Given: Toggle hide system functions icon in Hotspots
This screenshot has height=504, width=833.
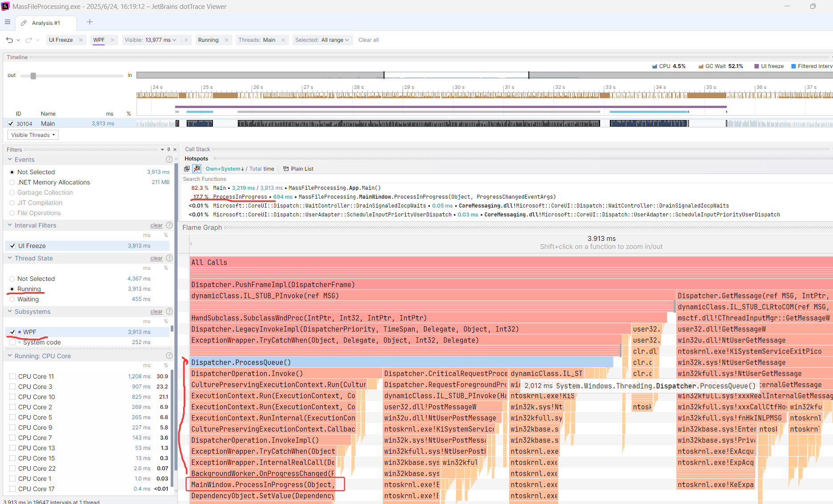Looking at the screenshot, I should click(196, 169).
